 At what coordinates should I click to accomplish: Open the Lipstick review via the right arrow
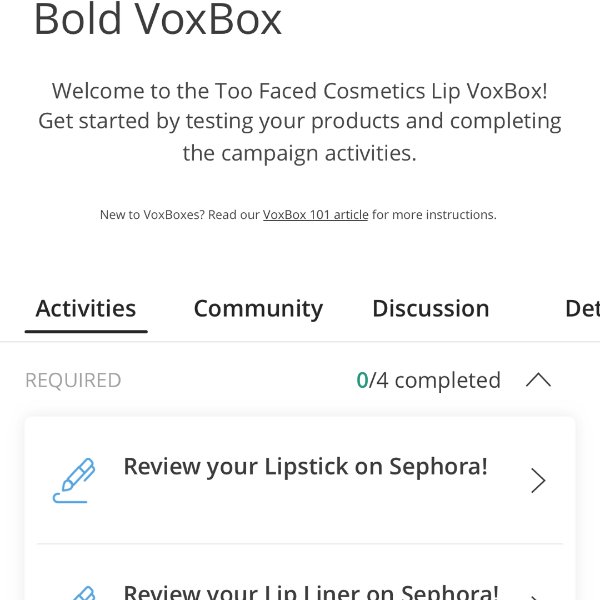(538, 481)
